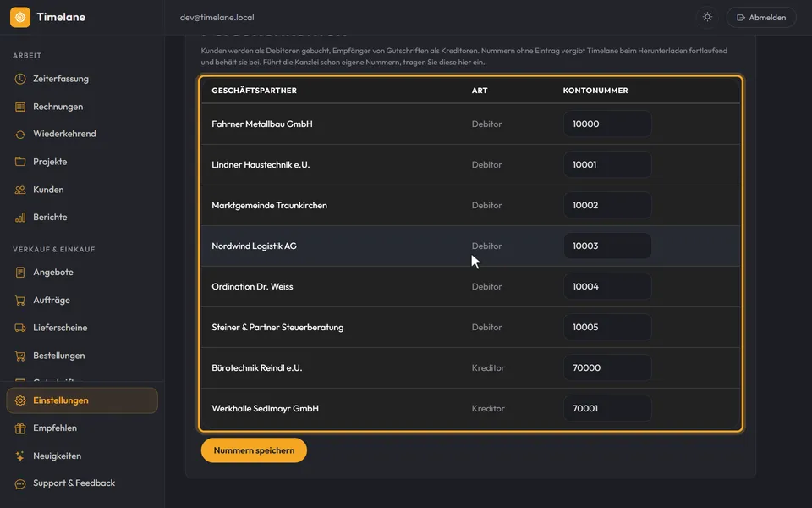This screenshot has width=812, height=508.
Task: Click Debitor label for Ordination Dr. Weiss
Action: [x=487, y=287]
